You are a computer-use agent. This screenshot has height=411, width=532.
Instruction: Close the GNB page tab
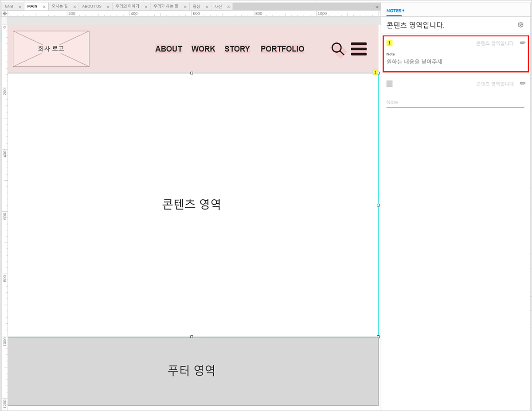click(x=20, y=7)
